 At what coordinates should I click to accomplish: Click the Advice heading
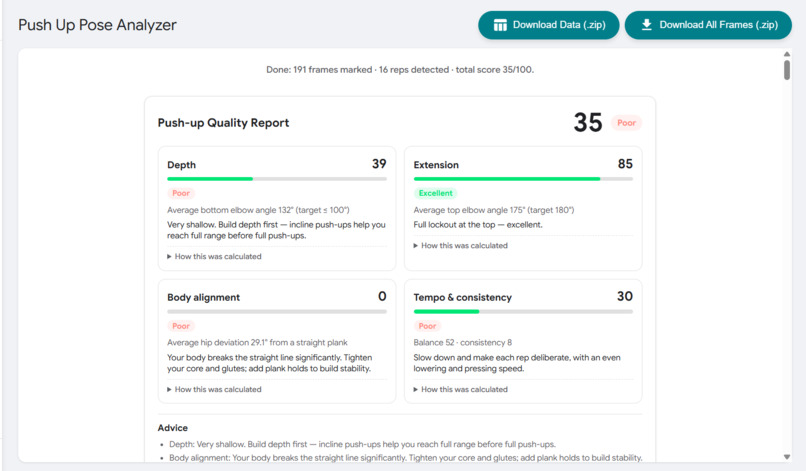pos(173,428)
